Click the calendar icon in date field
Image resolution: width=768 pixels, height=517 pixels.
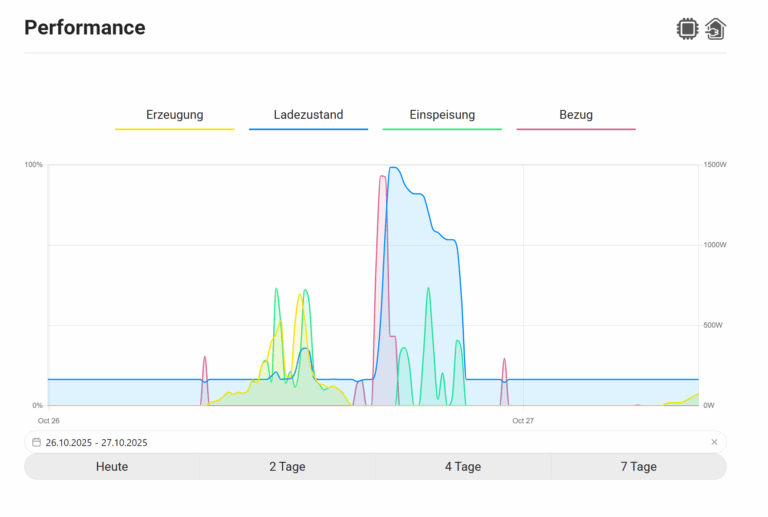coord(36,442)
